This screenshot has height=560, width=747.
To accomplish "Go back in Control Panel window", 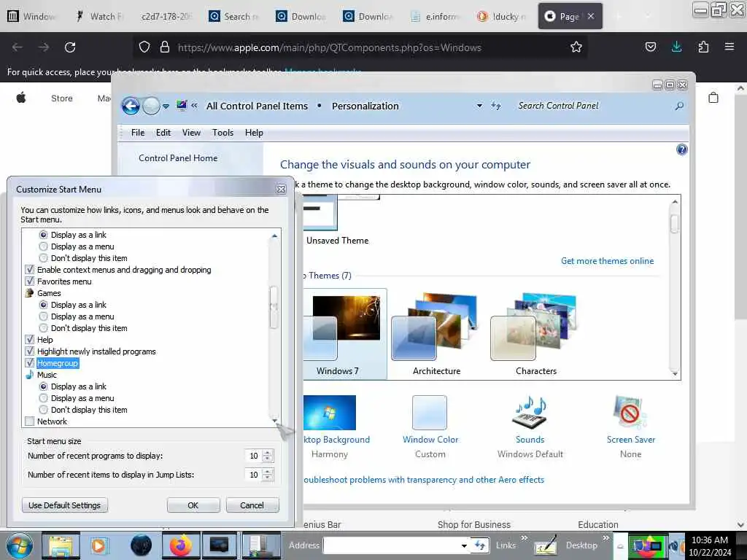I will [x=131, y=106].
